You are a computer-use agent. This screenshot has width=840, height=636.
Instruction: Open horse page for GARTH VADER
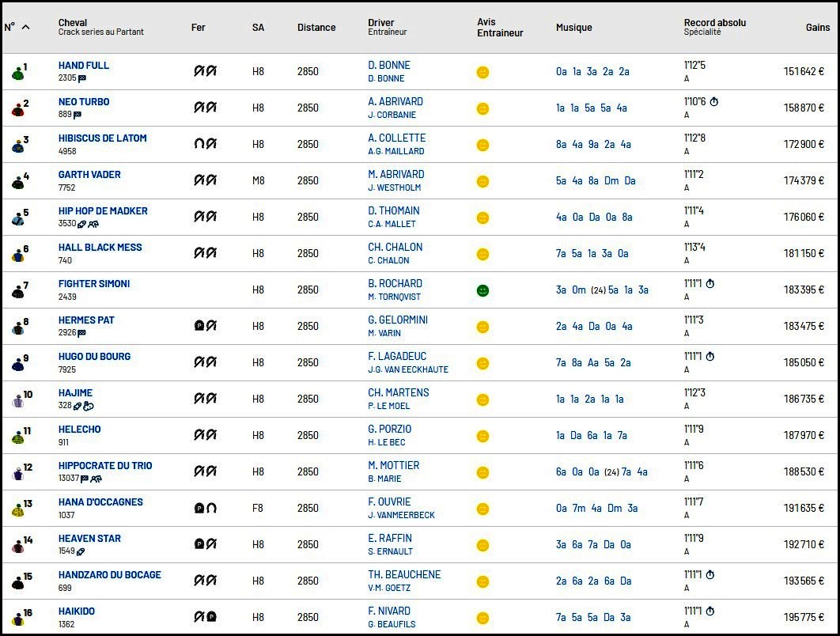pos(89,174)
